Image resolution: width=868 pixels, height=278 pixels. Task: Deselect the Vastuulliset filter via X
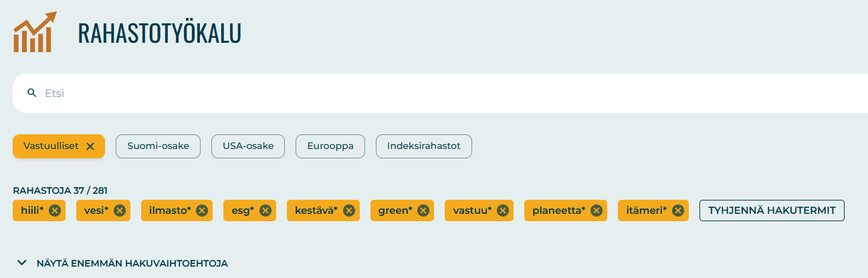[90, 146]
